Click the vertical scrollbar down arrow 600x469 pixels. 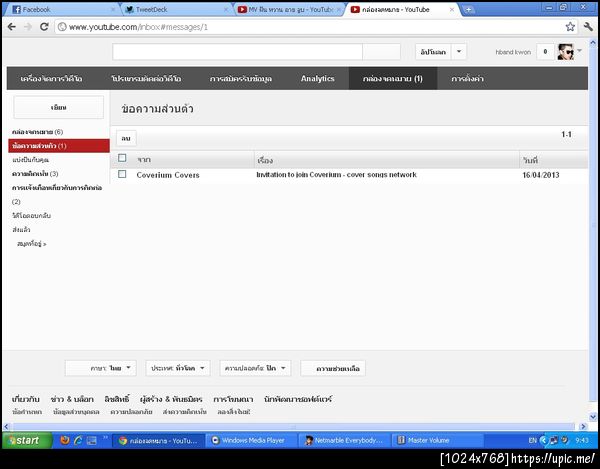pyautogui.click(x=593, y=417)
